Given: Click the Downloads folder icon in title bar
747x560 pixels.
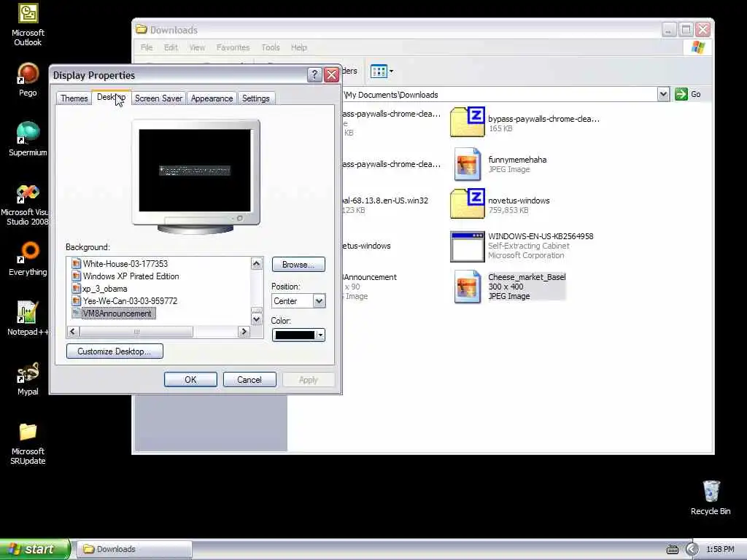Looking at the screenshot, I should 142,29.
